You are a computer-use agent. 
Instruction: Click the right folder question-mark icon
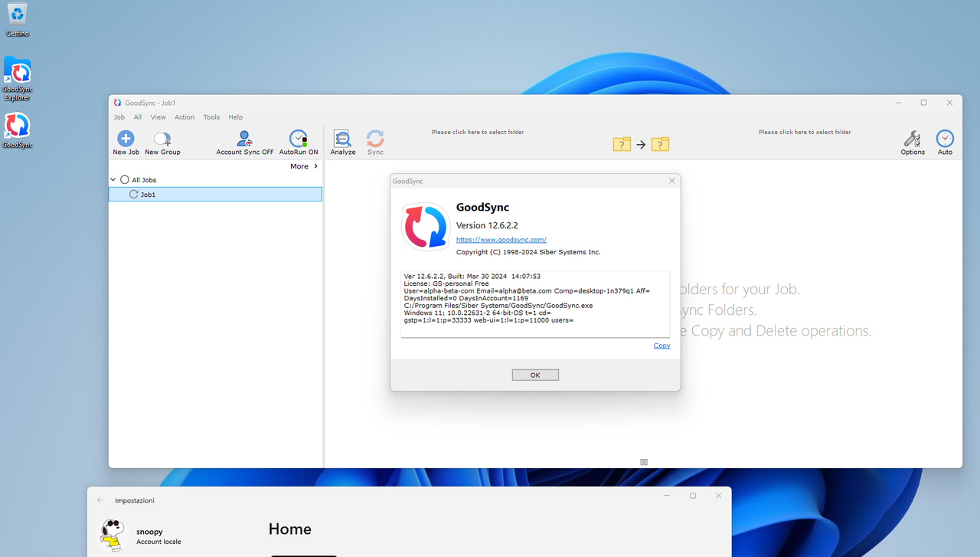click(660, 144)
